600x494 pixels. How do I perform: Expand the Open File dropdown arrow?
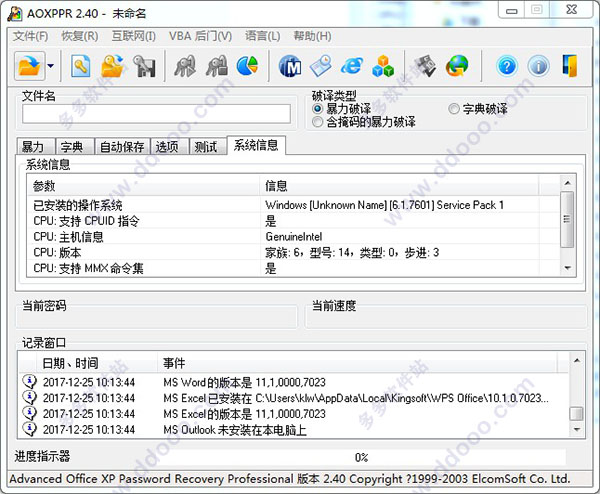(51, 66)
